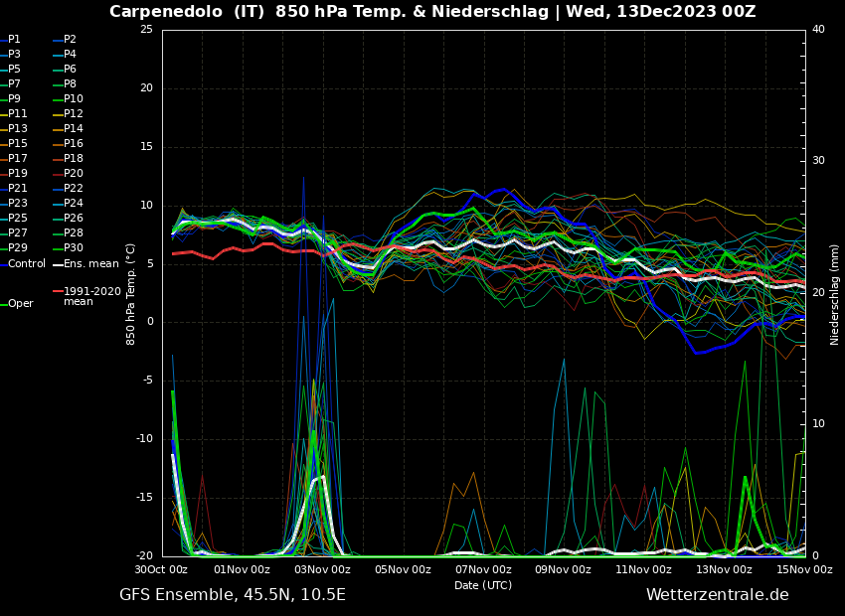Click the Oper legend entry
Screen dimensions: 845x616
(x=20, y=304)
